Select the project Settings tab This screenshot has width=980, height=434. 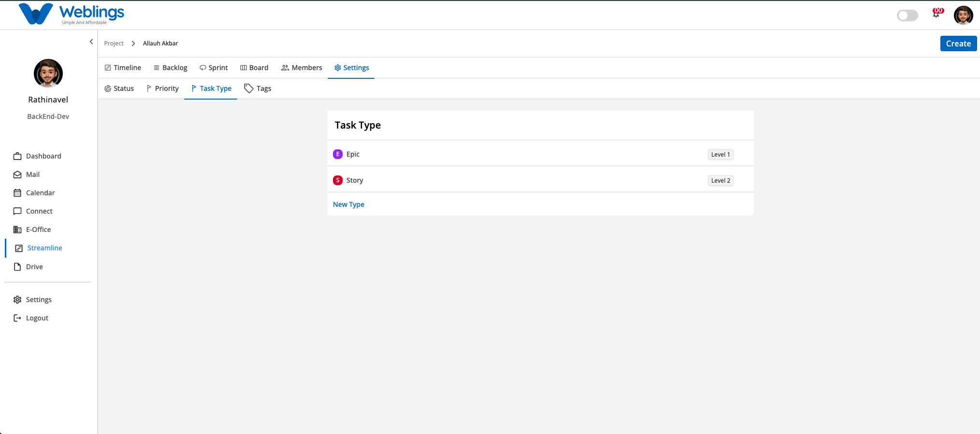[x=351, y=68]
